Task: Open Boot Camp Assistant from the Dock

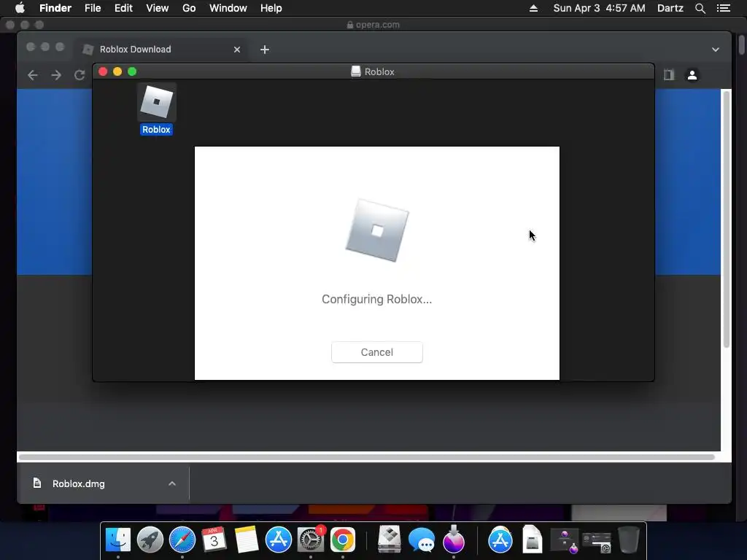Action: pyautogui.click(x=390, y=540)
